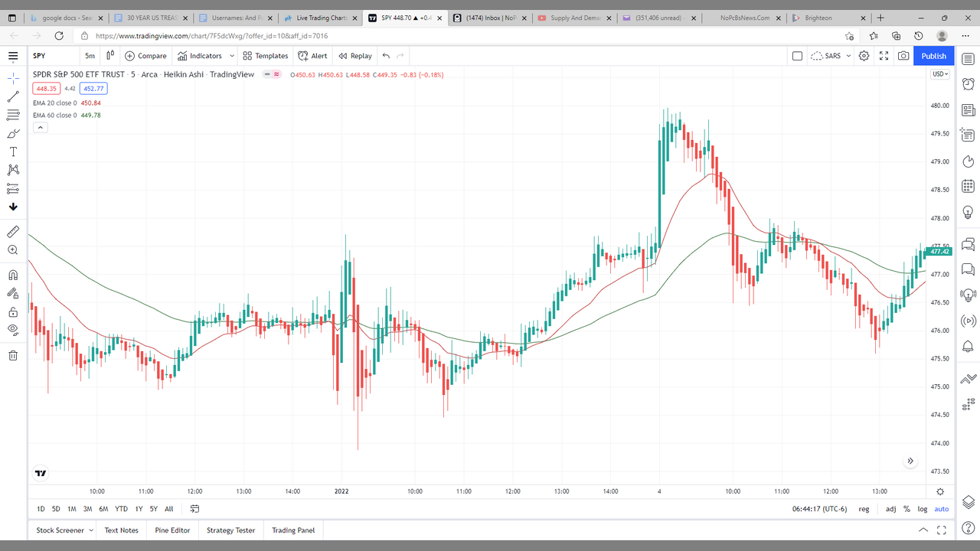Toggle lock all drawing tools

click(x=13, y=311)
